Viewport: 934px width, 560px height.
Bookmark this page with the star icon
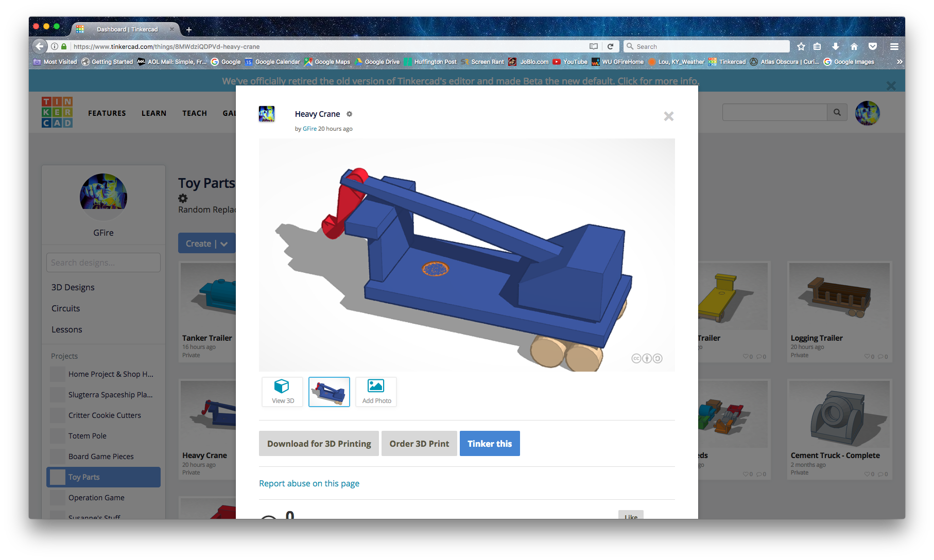pos(801,46)
